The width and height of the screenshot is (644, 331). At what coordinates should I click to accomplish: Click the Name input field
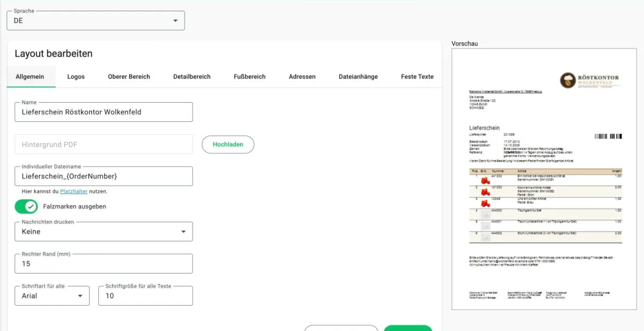[104, 112]
